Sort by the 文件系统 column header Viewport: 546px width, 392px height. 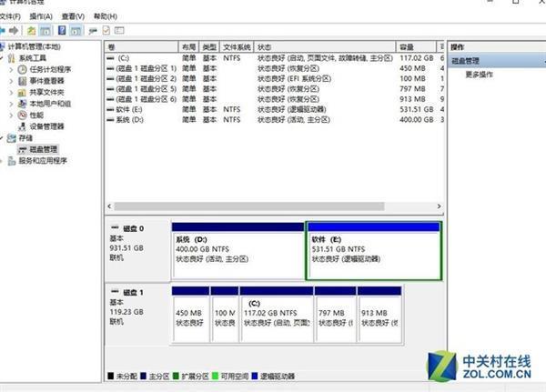[237, 45]
